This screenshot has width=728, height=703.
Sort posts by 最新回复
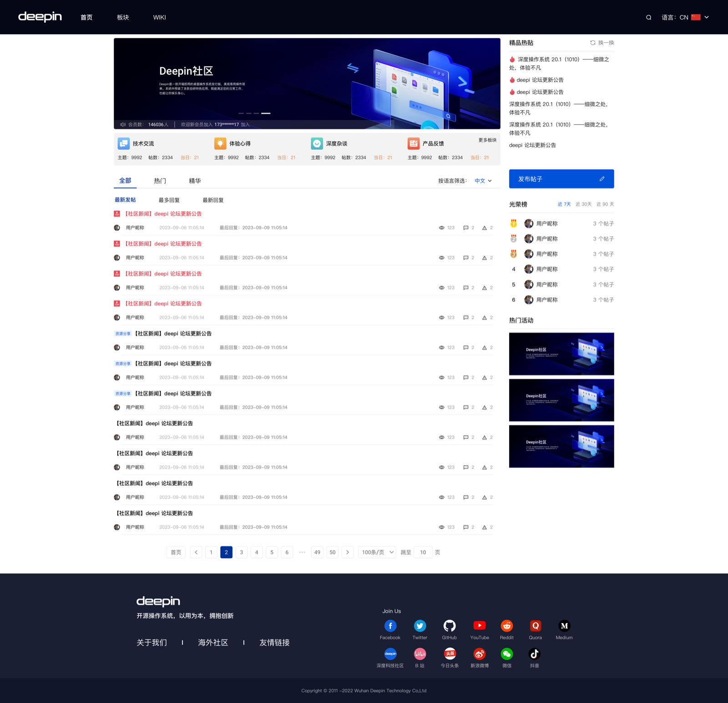213,200
